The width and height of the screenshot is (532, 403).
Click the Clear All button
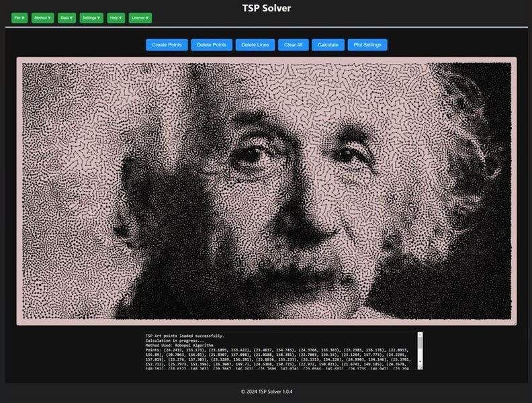pos(293,45)
